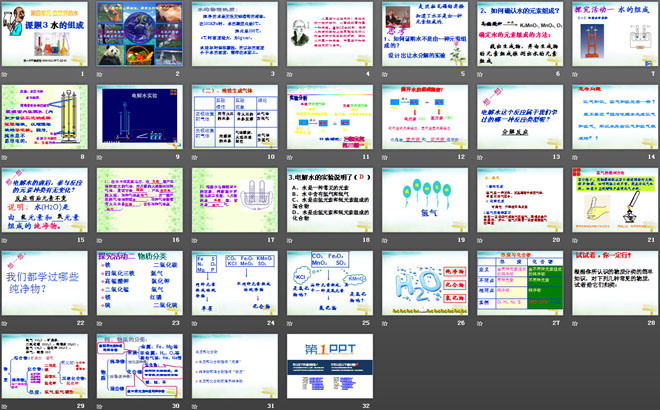Click the animation star icon under slide 12
660x410 pixels.
(x=385, y=157)
